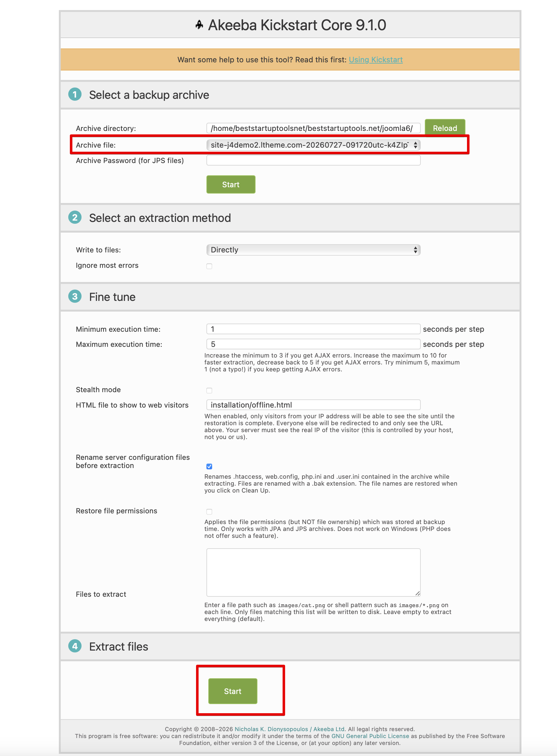Click the 'Fine tune' heading text
Viewport: 557px width, 756px height.
(112, 297)
